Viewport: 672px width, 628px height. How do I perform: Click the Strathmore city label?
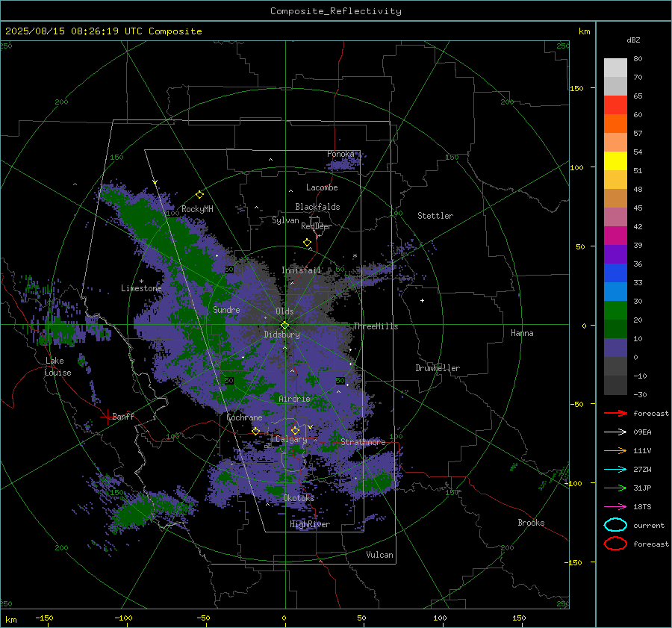(363, 442)
